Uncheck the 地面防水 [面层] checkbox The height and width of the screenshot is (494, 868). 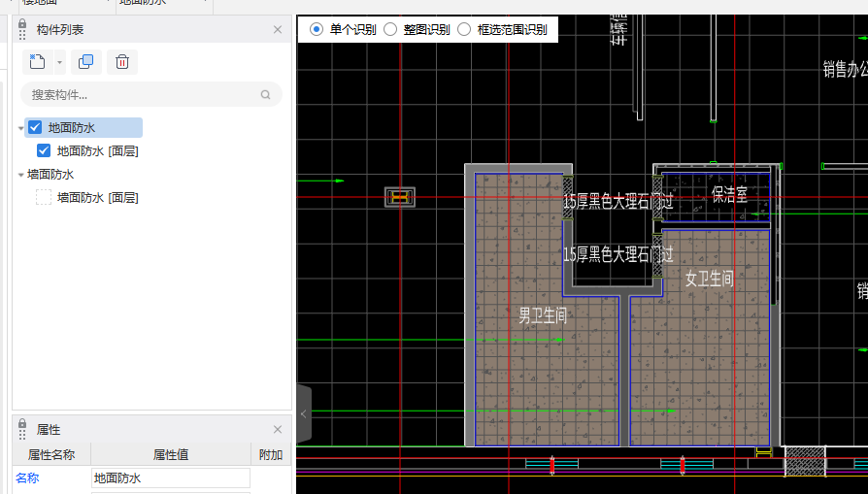pyautogui.click(x=44, y=150)
